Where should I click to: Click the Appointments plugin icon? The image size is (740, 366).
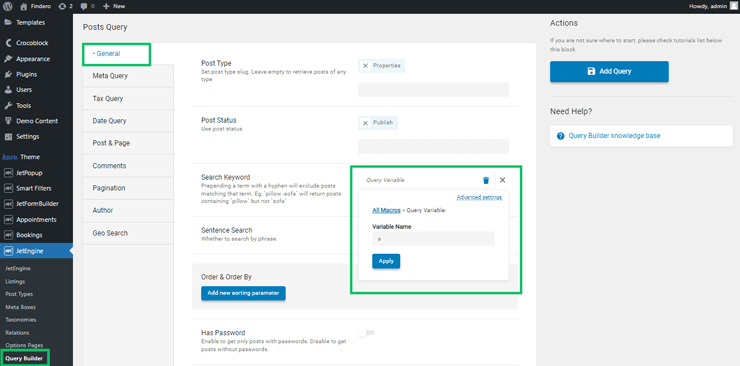[x=8, y=220]
